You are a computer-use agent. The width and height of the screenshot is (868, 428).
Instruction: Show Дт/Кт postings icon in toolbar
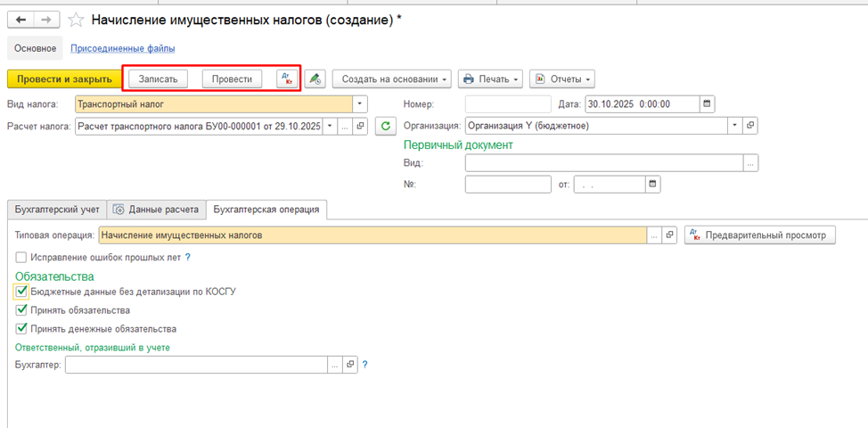(287, 78)
